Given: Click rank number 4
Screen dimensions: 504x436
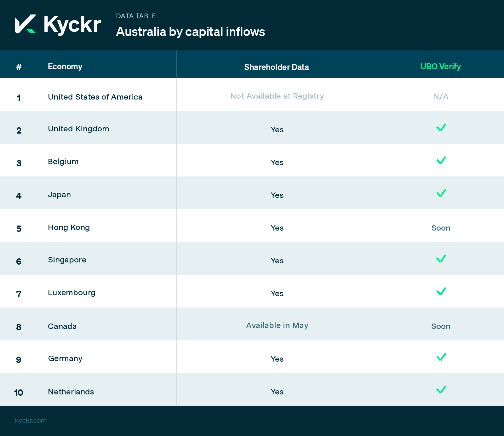Looking at the screenshot, I should pyautogui.click(x=19, y=196).
